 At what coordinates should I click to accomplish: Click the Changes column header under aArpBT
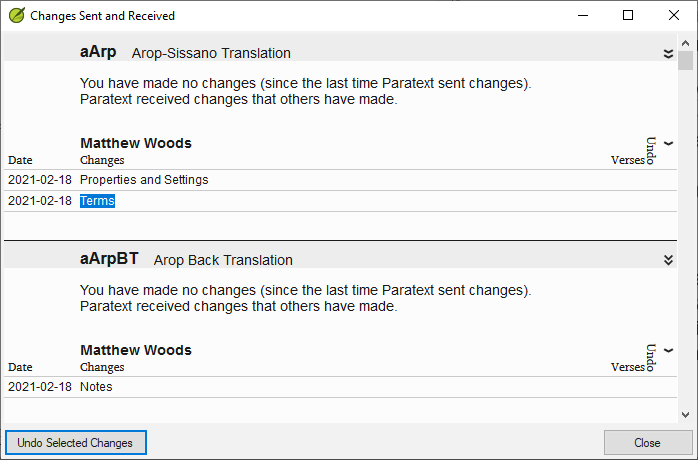[102, 367]
